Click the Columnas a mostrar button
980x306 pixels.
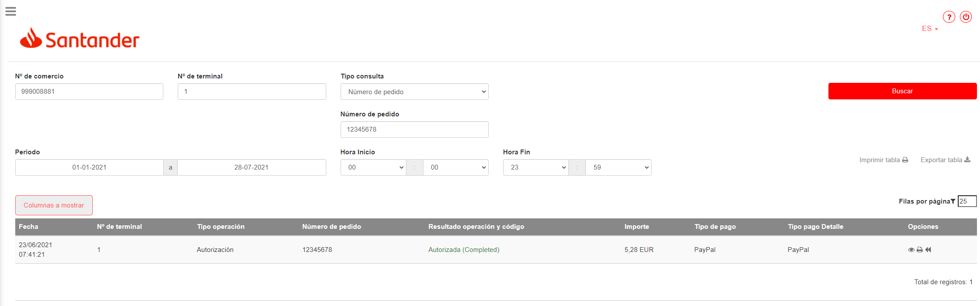click(54, 205)
